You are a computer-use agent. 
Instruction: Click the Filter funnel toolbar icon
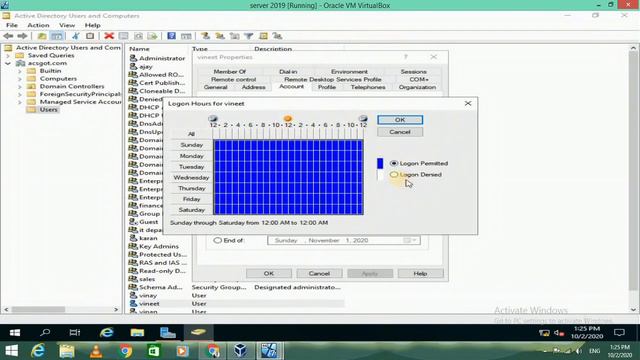point(249,36)
